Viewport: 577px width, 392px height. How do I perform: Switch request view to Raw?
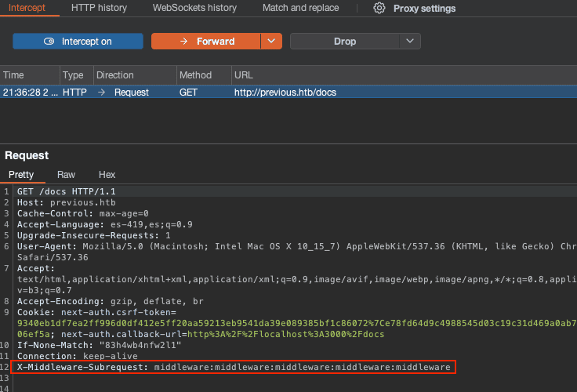point(67,175)
